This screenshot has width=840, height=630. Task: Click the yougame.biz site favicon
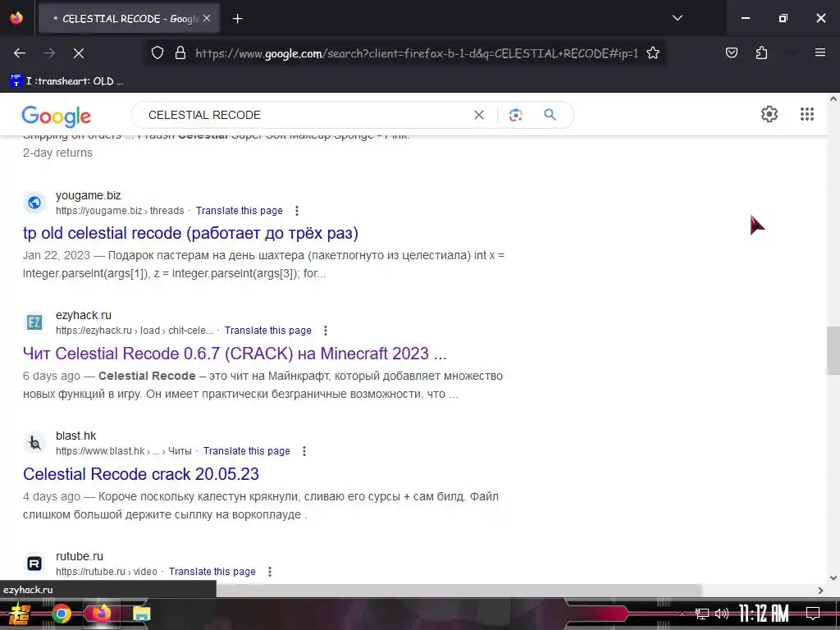point(34,203)
